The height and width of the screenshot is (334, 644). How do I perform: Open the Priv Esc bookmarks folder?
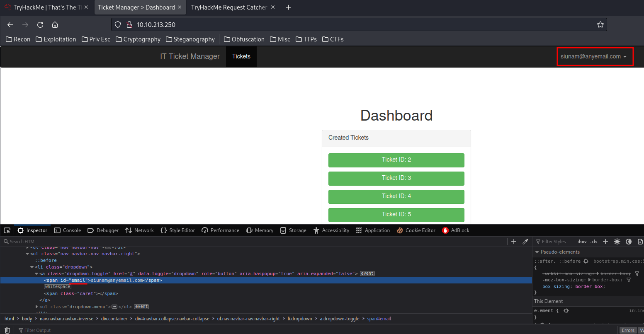(96, 39)
